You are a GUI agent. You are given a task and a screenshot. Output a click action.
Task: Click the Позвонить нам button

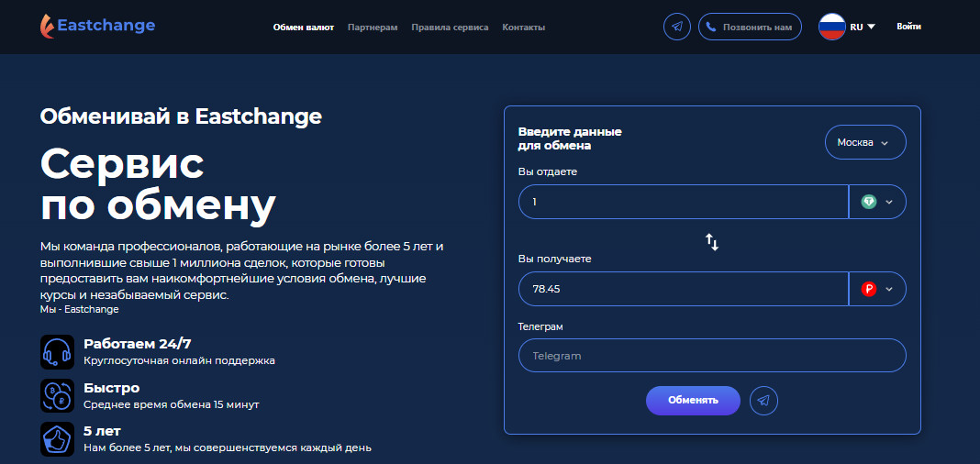tap(750, 27)
